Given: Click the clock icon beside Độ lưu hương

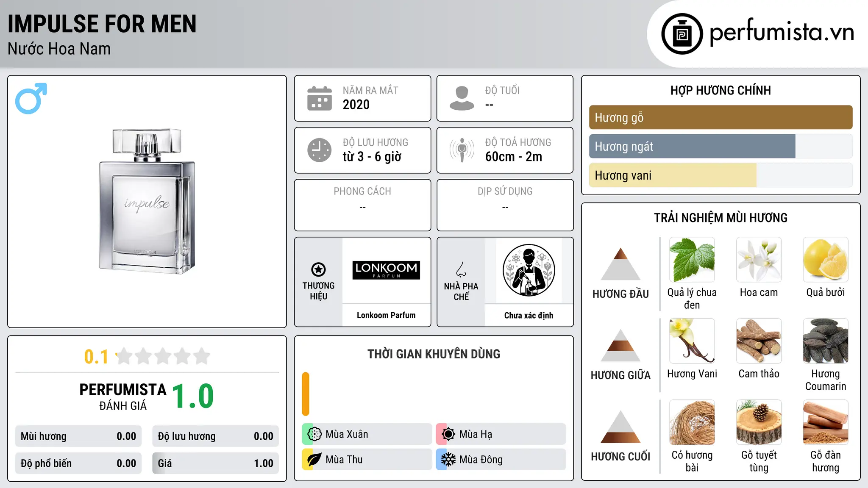Looking at the screenshot, I should (x=320, y=150).
